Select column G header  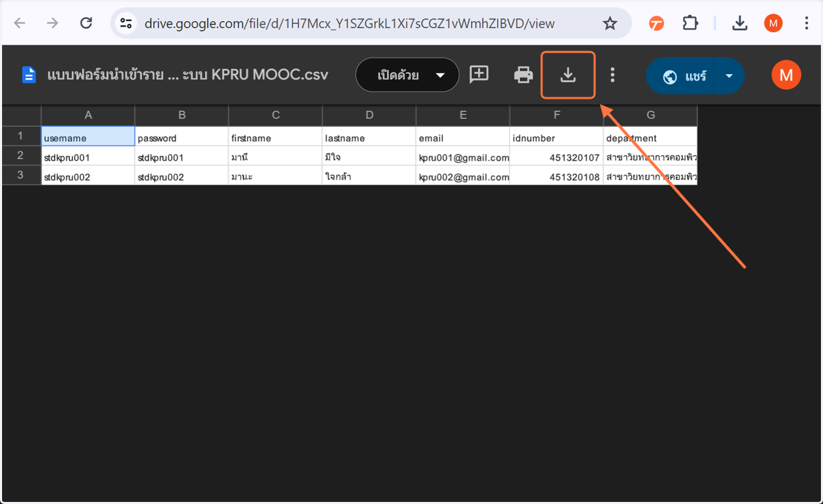click(x=650, y=115)
